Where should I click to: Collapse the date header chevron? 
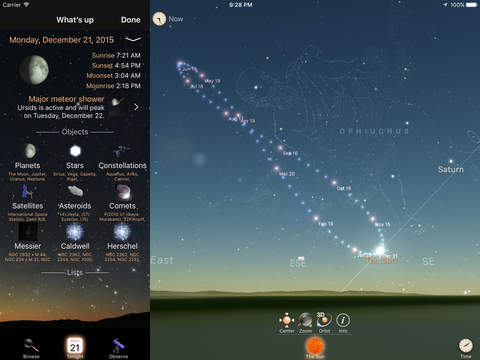(133, 39)
